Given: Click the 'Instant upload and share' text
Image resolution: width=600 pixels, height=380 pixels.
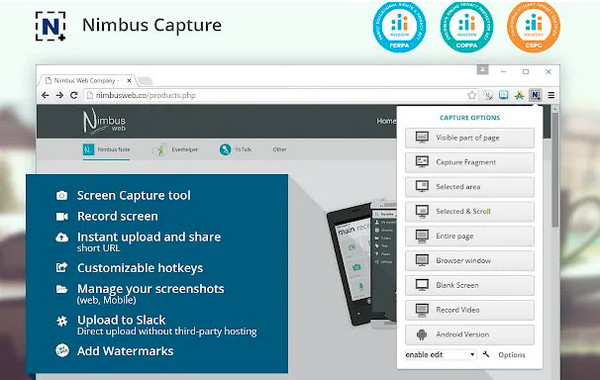Looking at the screenshot, I should click(149, 237).
